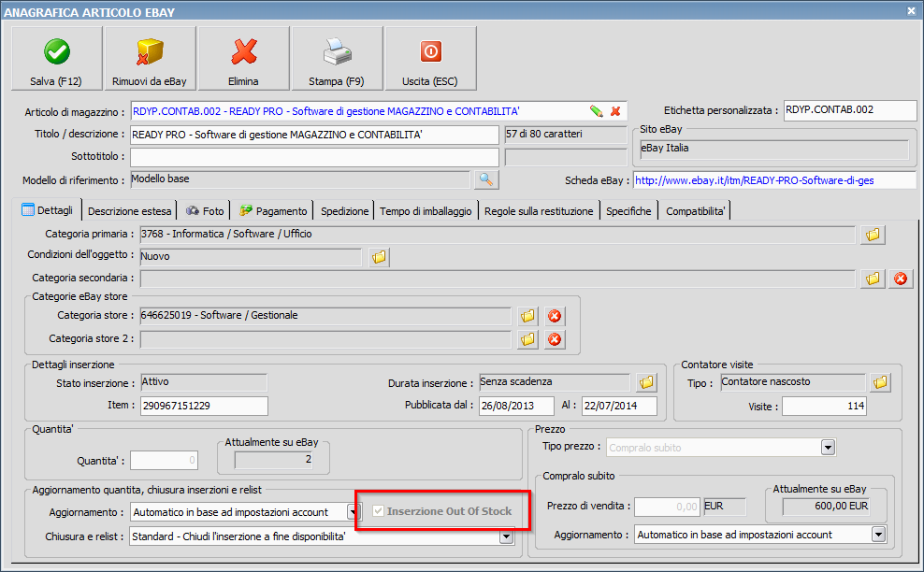The image size is (924, 572).
Task: Browse folder for Condizioni dell'oggetto
Action: tap(379, 257)
